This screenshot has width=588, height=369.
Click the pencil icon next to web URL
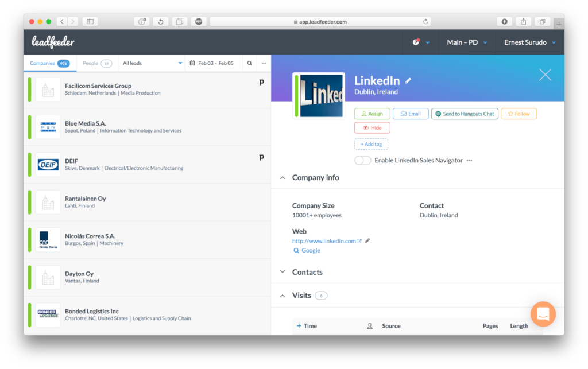pos(367,241)
